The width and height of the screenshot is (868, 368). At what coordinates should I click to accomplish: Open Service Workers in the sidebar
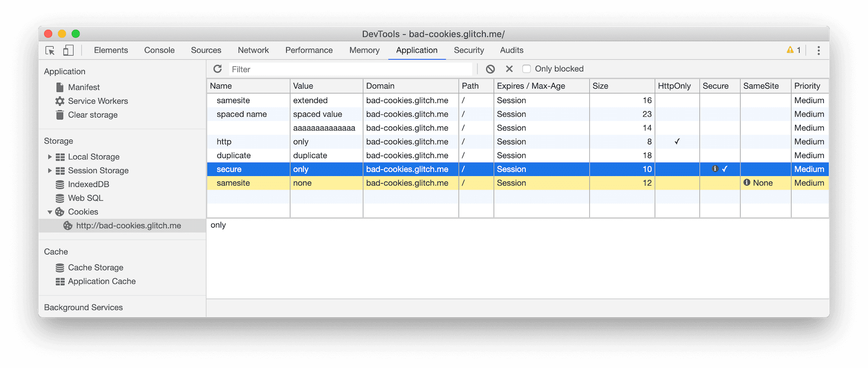coord(98,101)
